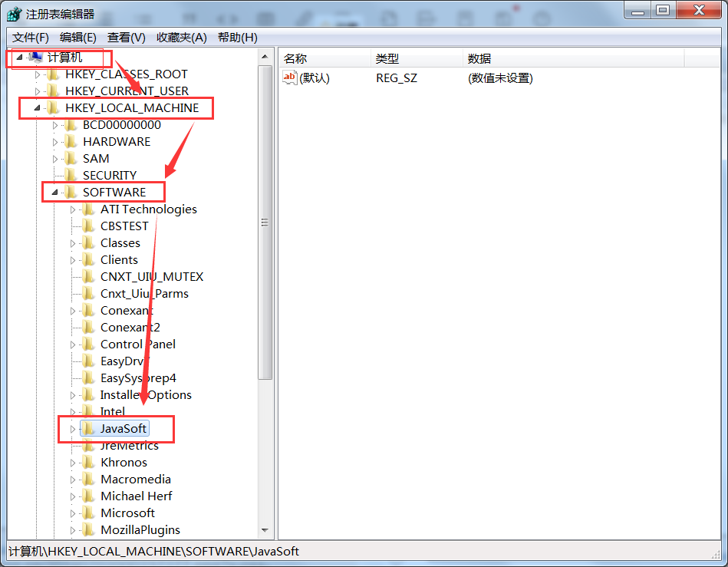The width and height of the screenshot is (728, 567).
Task: Sort by the 类型 column header
Action: click(x=417, y=58)
